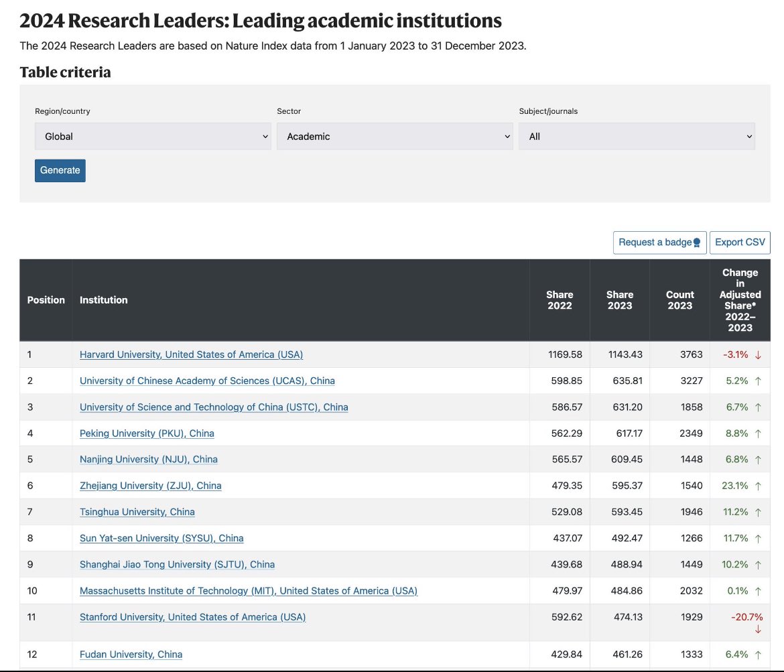Click the green up arrow beside 6.8%
Image resolution: width=784 pixels, height=672 pixels.
(758, 460)
